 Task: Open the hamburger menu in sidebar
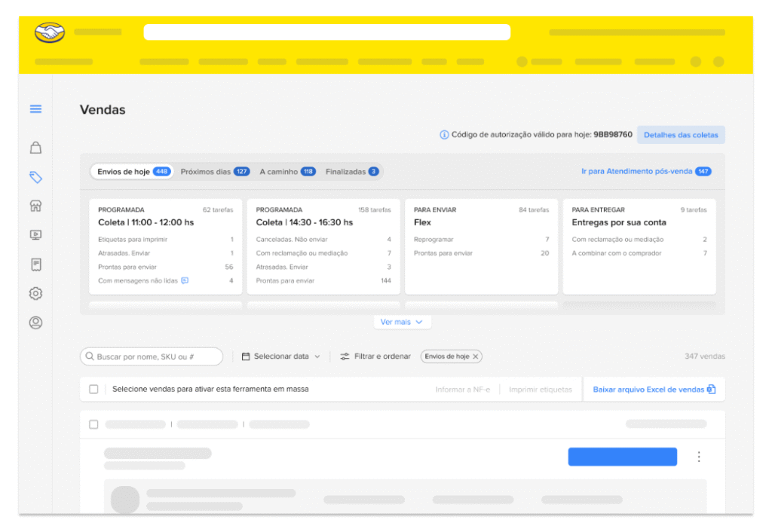(x=35, y=109)
